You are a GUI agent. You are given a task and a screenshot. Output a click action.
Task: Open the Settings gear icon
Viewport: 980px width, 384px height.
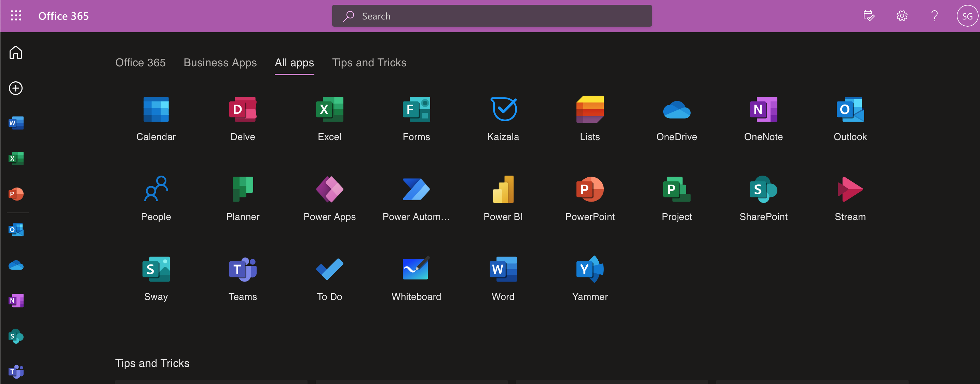[902, 16]
